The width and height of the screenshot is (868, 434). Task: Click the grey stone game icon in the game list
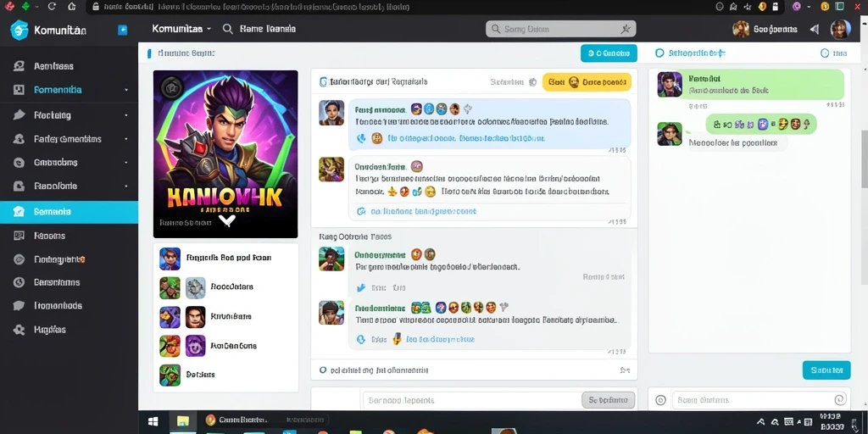click(196, 288)
